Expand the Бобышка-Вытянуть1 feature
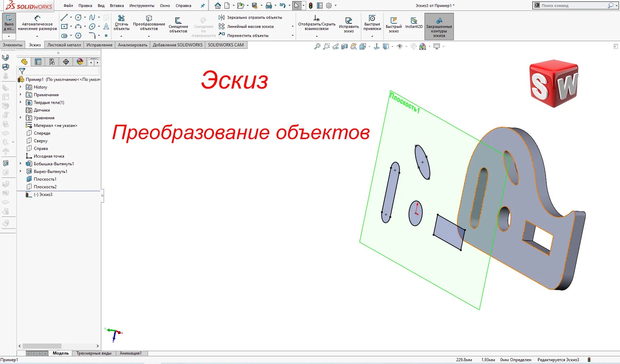The width and height of the screenshot is (620, 364). (x=21, y=164)
